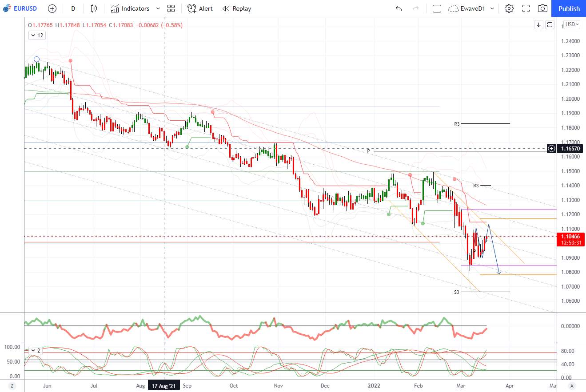586x392 pixels.
Task: Open timezone settings Z button
Action: point(12,386)
